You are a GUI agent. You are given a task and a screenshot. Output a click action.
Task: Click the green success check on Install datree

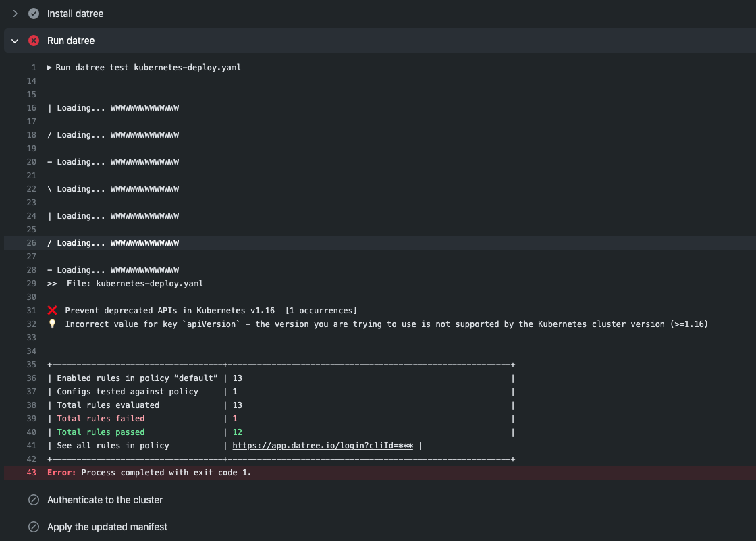click(34, 14)
